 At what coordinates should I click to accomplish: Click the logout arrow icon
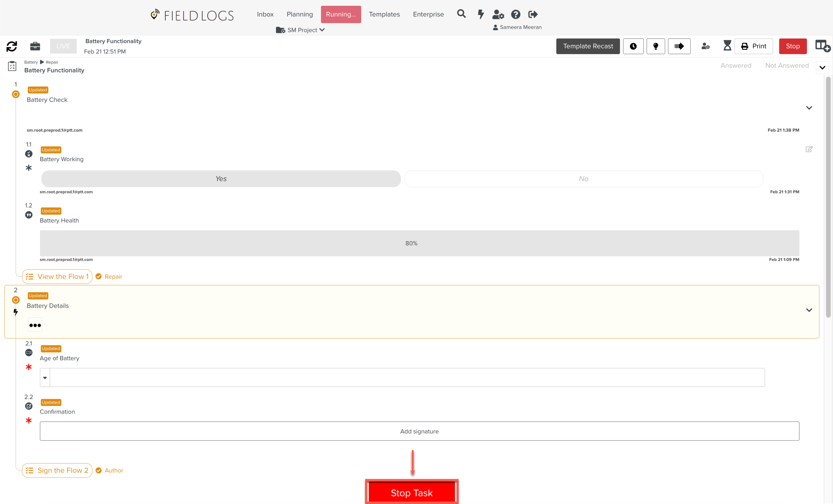pyautogui.click(x=533, y=14)
